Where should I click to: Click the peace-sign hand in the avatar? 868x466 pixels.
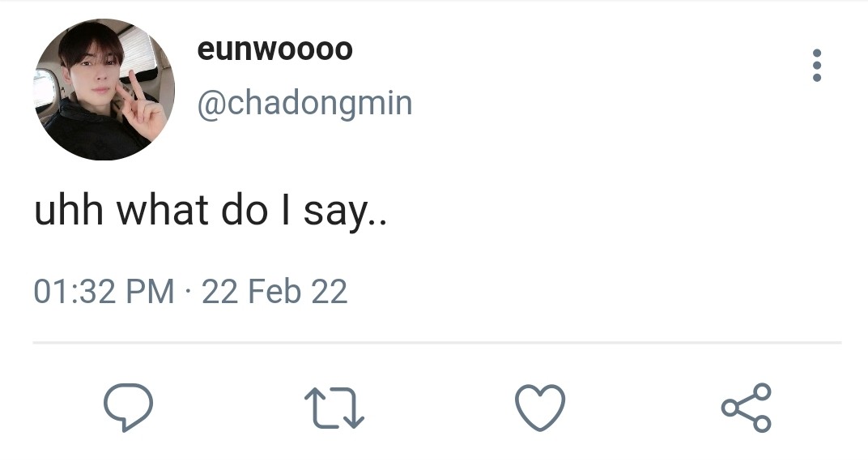(143, 104)
